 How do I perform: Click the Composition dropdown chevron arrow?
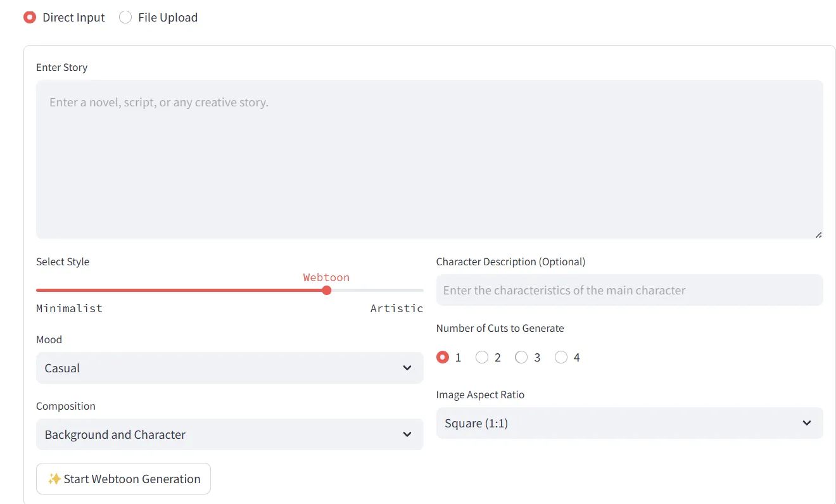pos(407,434)
